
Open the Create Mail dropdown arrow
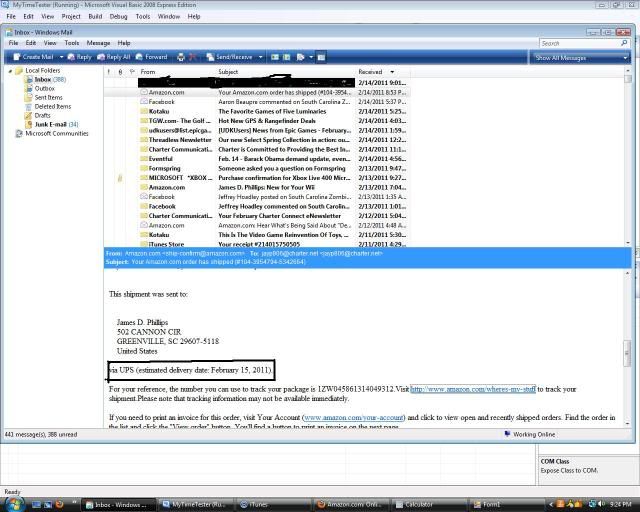click(61, 57)
